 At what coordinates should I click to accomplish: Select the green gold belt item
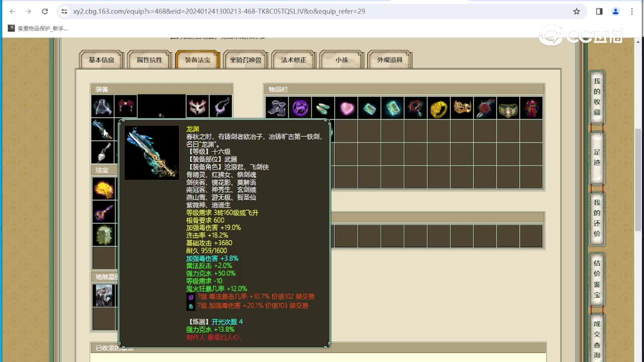tap(508, 108)
